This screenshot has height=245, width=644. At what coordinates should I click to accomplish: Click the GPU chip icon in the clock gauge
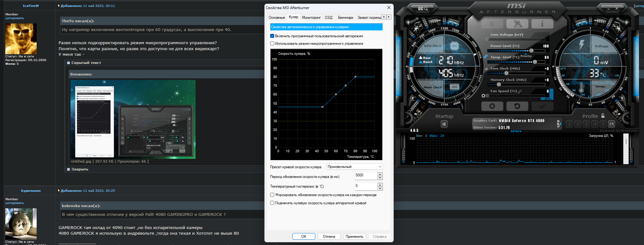454,46
